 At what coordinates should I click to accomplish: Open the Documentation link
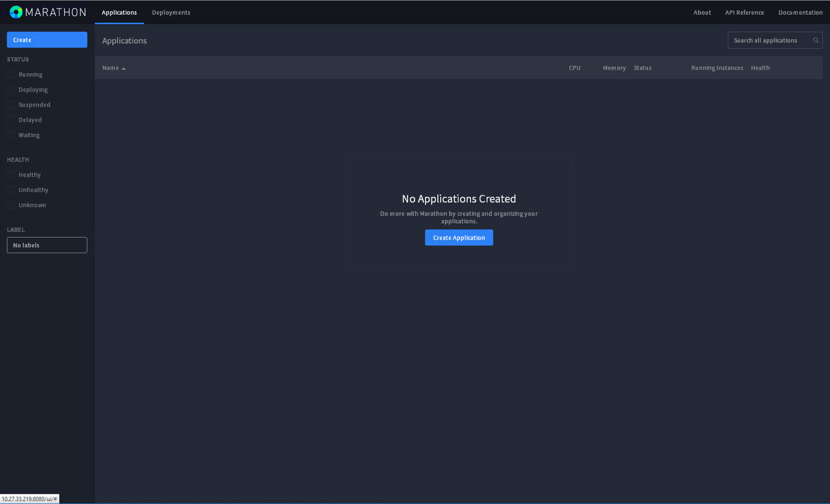pos(800,13)
